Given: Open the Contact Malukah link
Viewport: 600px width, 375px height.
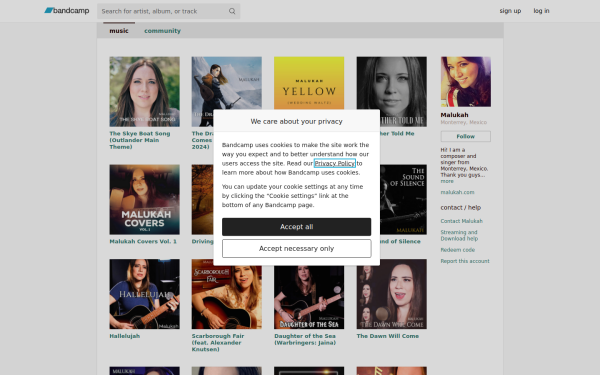Looking at the screenshot, I should 461,221.
